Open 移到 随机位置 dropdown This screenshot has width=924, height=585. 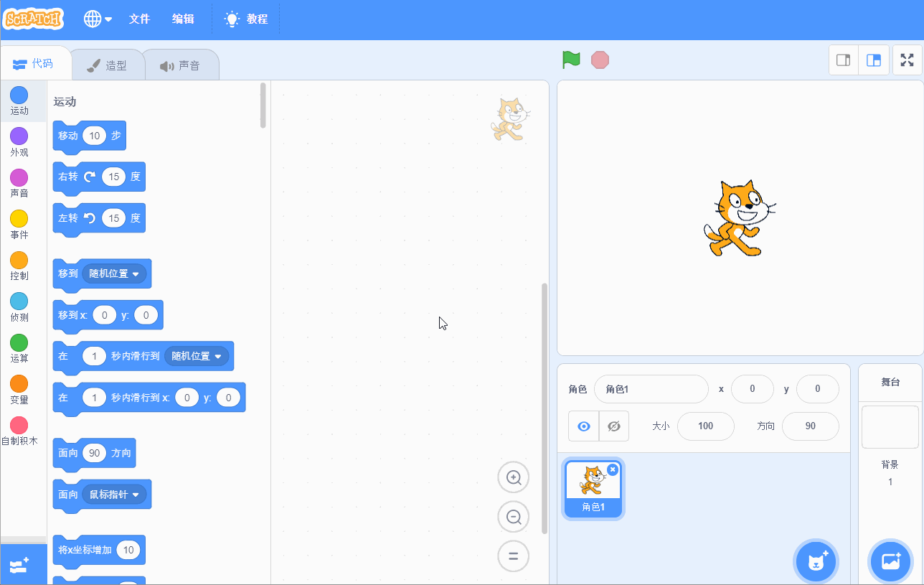pos(114,273)
